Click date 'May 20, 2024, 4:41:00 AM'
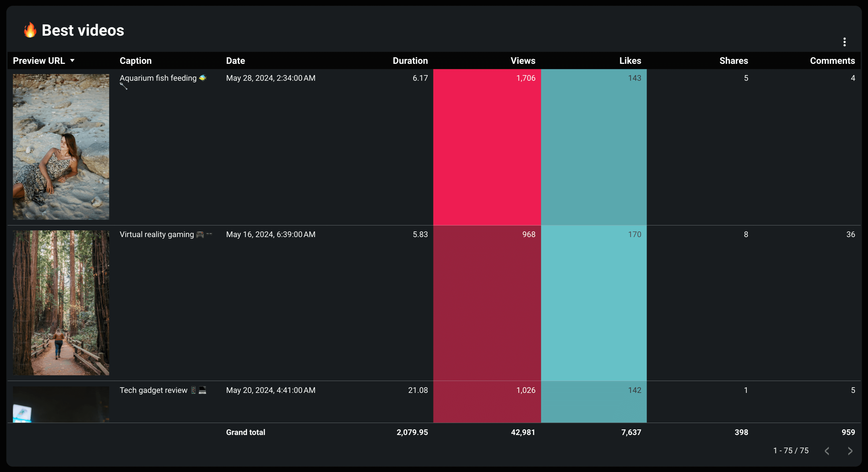Image resolution: width=868 pixels, height=472 pixels. pos(270,390)
